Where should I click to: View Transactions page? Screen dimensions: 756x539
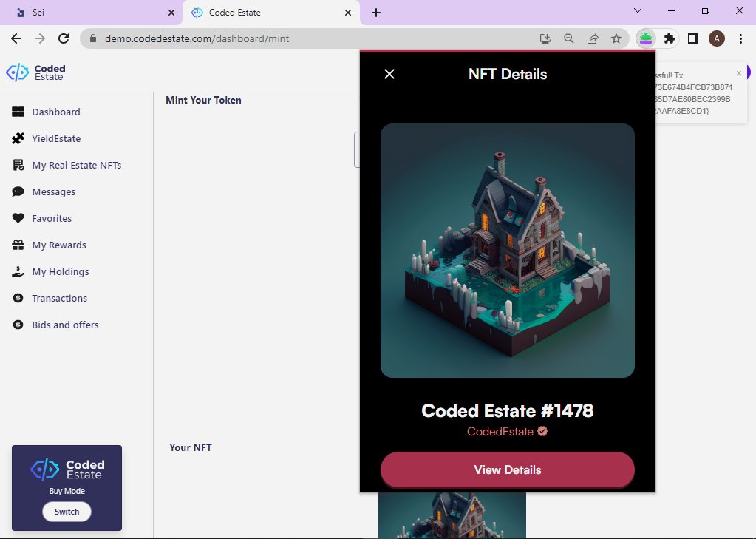tap(59, 298)
